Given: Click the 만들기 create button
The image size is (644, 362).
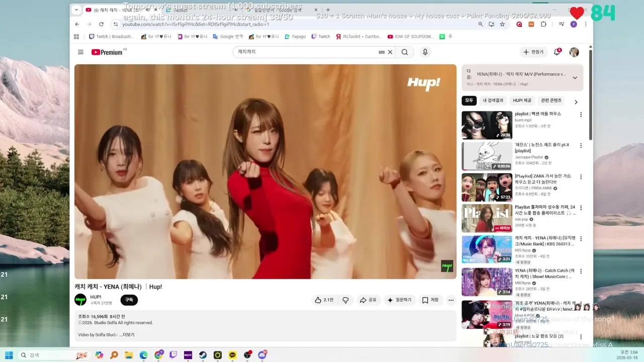Looking at the screenshot, I should [x=533, y=52].
